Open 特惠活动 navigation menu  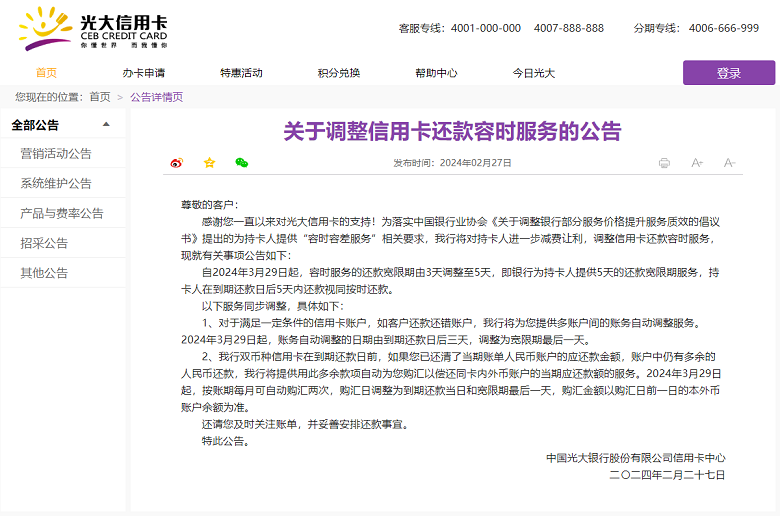tap(241, 73)
